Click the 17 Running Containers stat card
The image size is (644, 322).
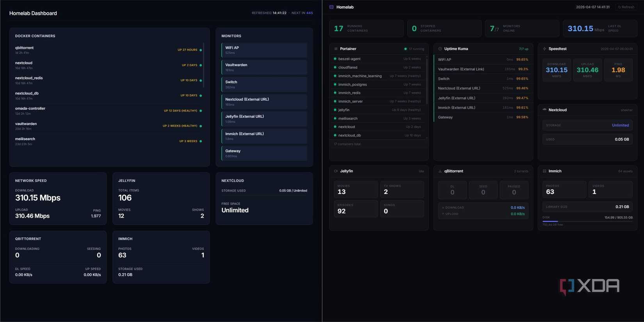click(x=366, y=28)
